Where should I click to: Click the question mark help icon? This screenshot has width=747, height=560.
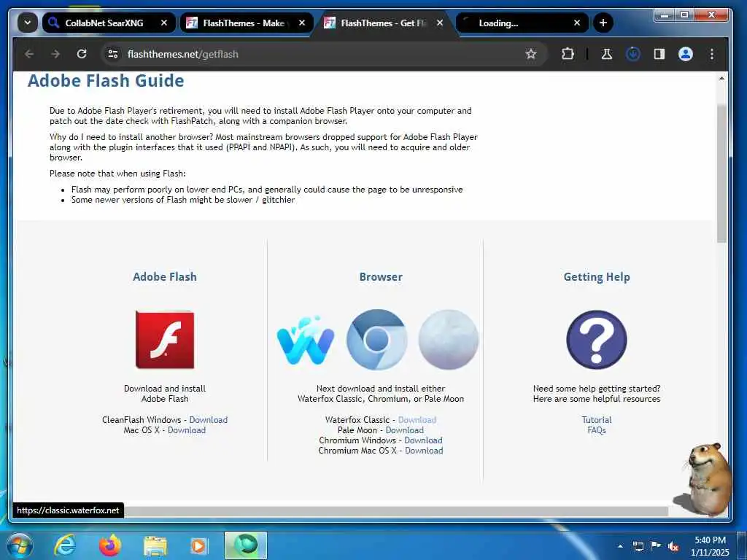pos(597,340)
